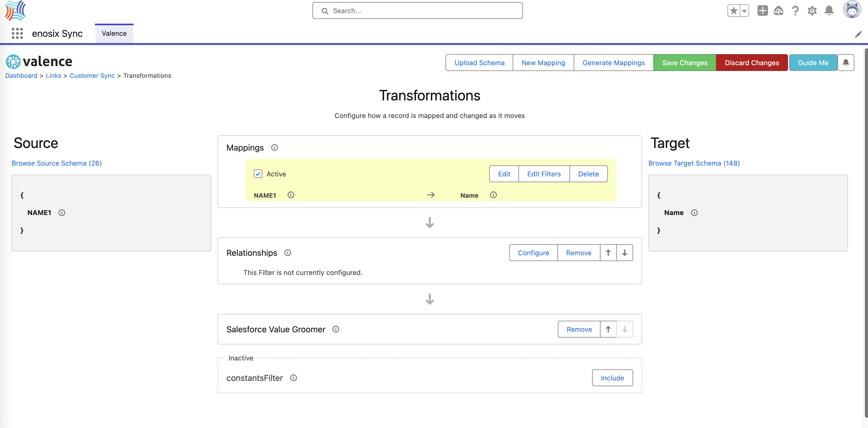
Task: Configure the Relationships filter
Action: tap(533, 253)
